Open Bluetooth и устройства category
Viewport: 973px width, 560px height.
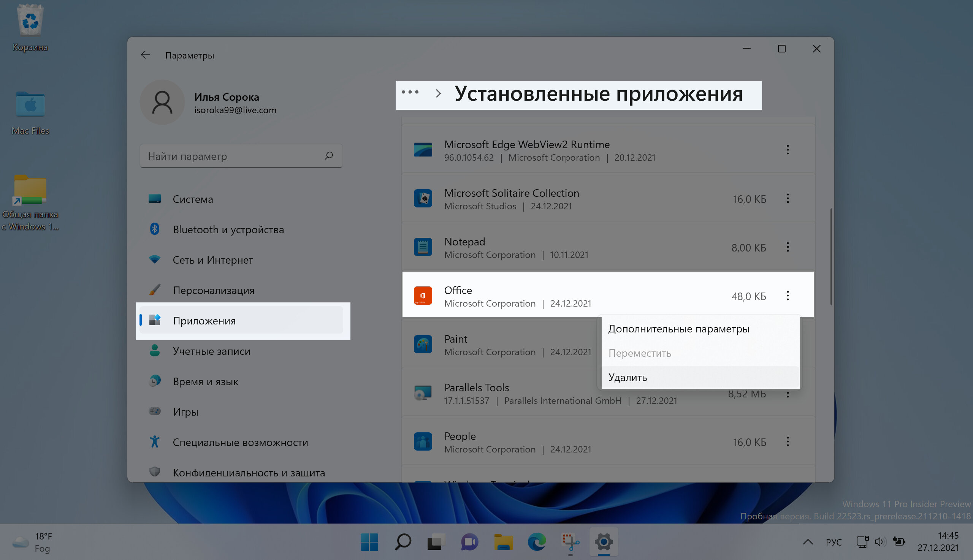click(x=241, y=229)
